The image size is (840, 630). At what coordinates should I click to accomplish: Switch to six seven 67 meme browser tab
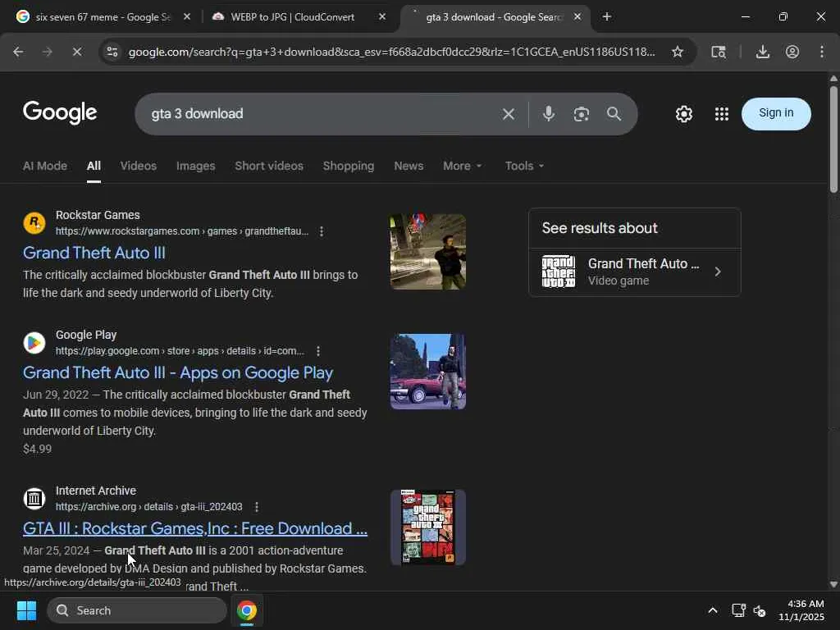pyautogui.click(x=102, y=16)
